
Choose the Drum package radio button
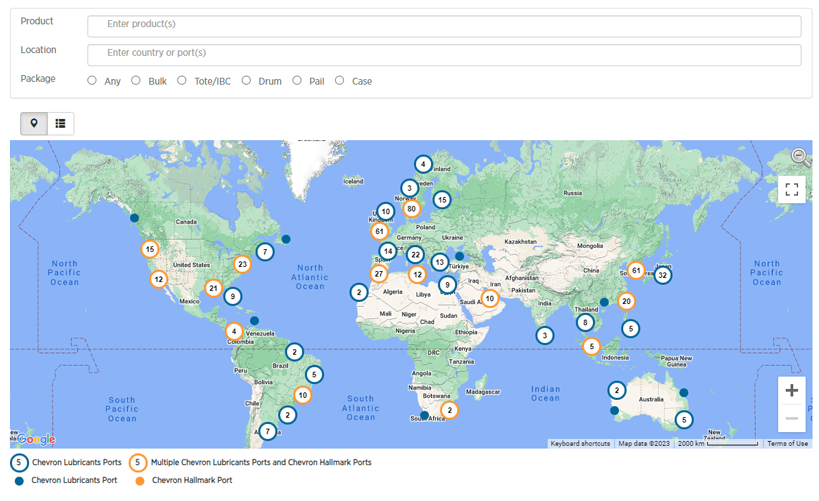click(x=246, y=81)
